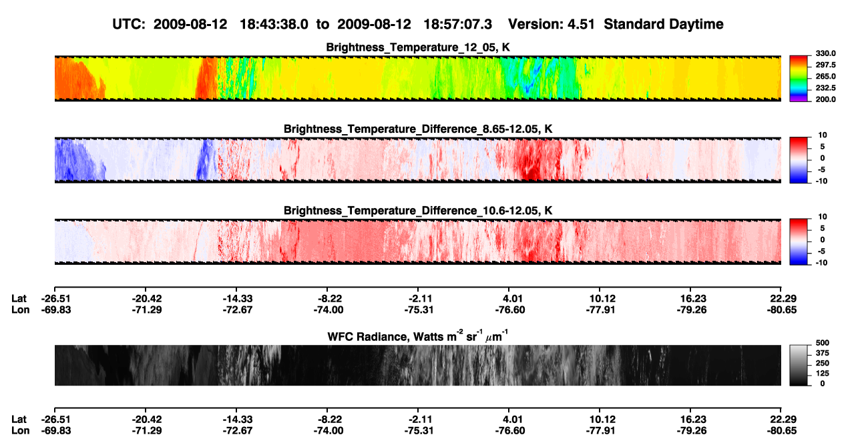Click the 'WFC Radiance, Watts' panel title
Screen dimensions: 868x445
pyautogui.click(x=418, y=336)
